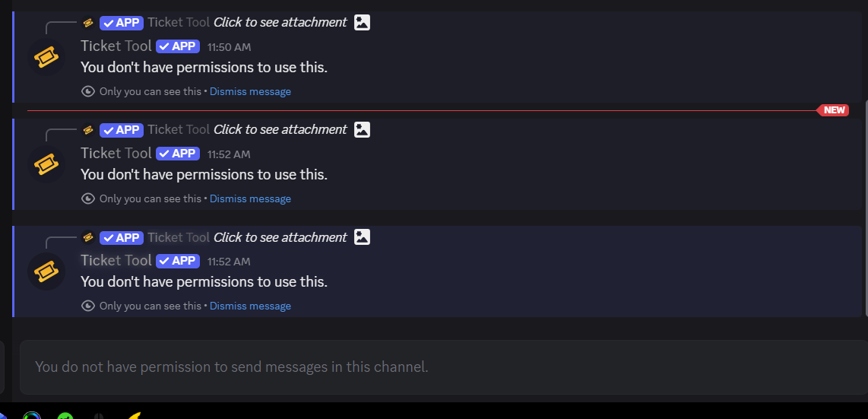
Task: Open the Ticket Tool username beside the 11:50 AM timestamp
Action: click(x=116, y=46)
